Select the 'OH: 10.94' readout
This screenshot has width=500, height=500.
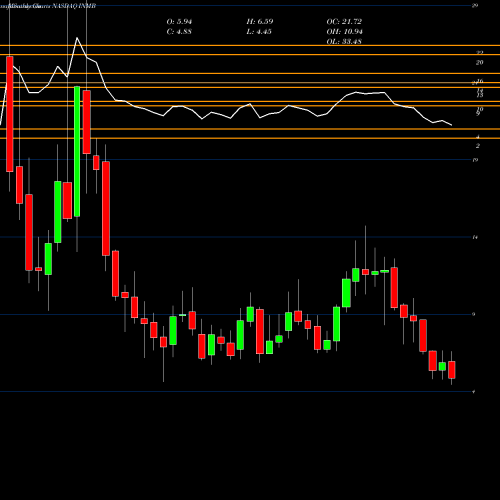pos(344,32)
